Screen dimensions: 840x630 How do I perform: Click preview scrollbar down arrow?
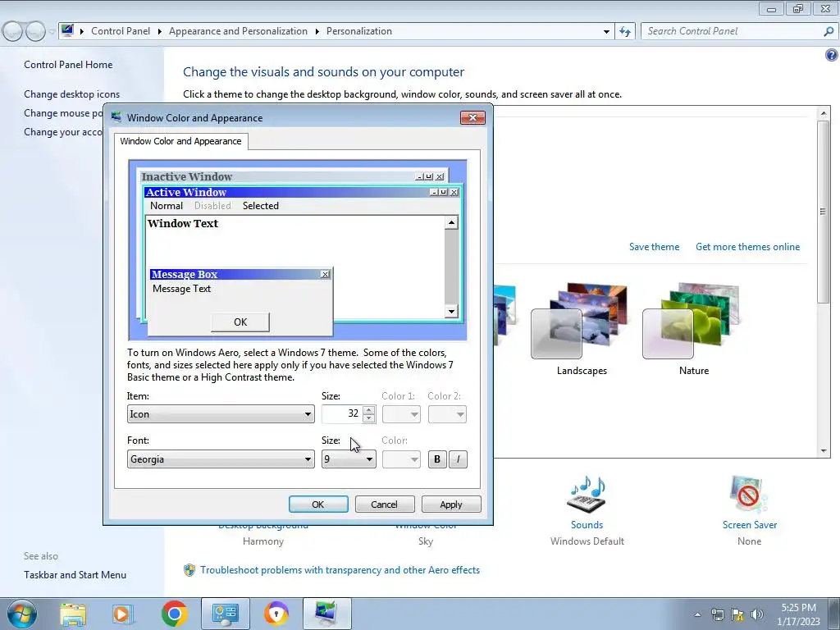point(452,311)
